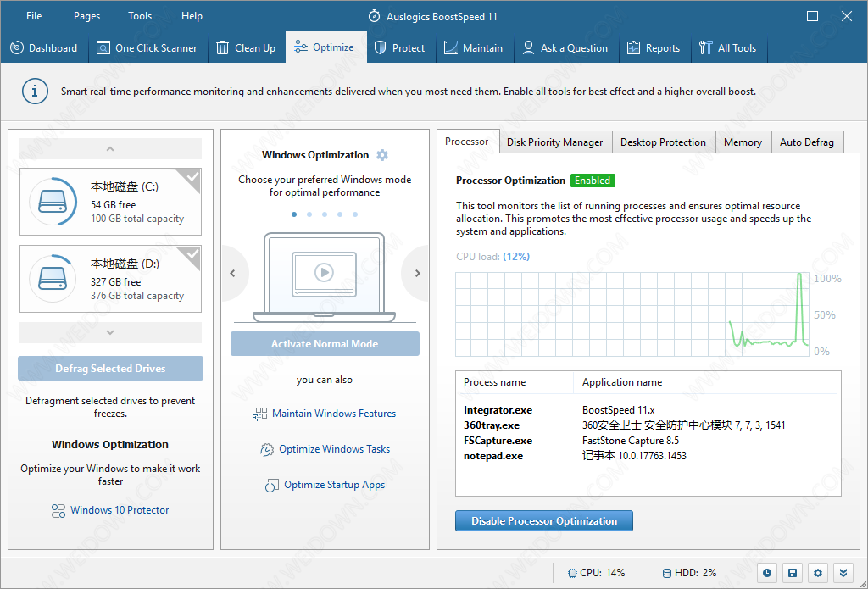Viewport: 868px width, 589px height.
Task: Open the Auto Defrag tab
Action: [807, 142]
